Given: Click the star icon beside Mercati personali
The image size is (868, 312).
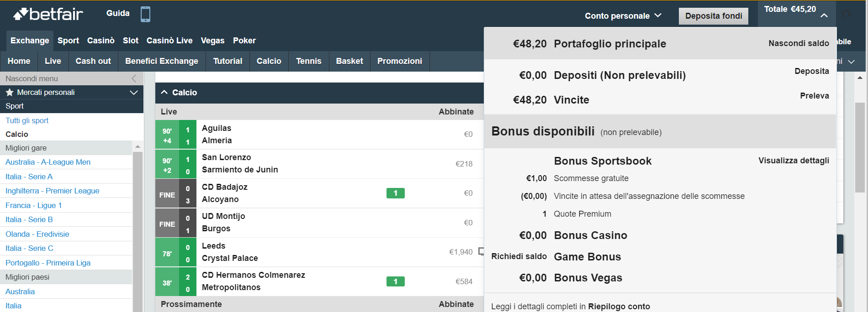Looking at the screenshot, I should tap(10, 92).
